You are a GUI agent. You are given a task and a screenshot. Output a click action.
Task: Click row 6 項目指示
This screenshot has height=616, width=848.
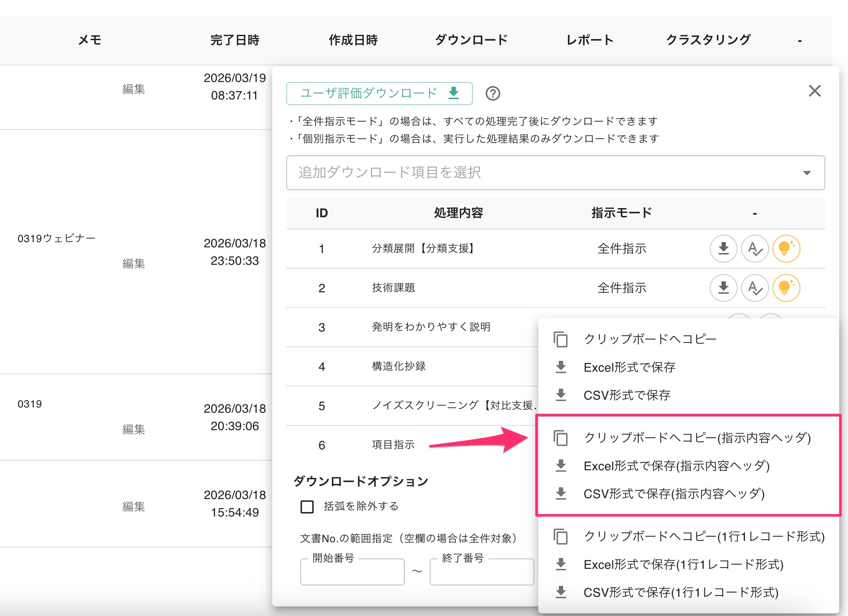[393, 445]
